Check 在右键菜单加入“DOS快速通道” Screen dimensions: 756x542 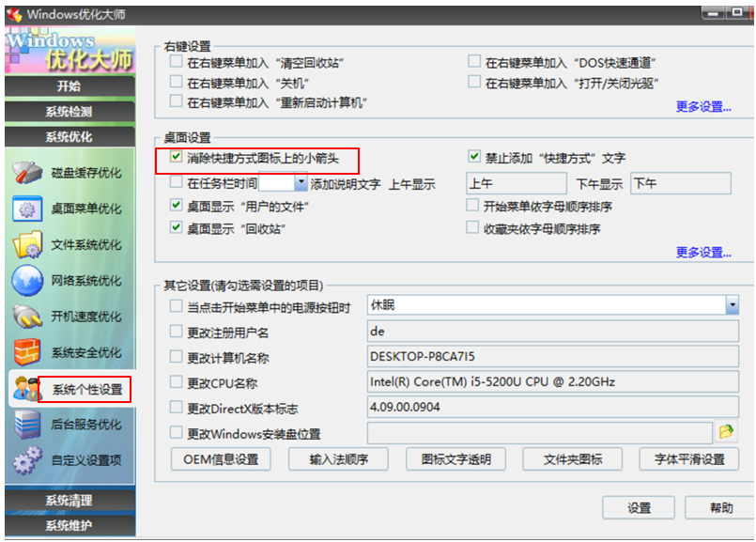[474, 62]
